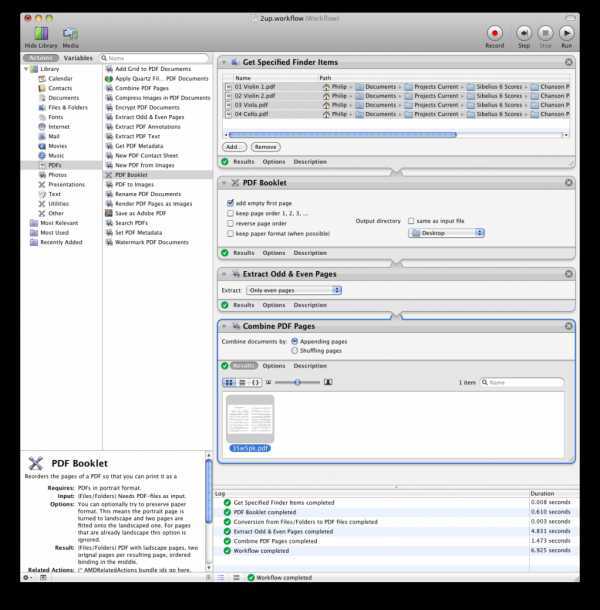Open the Desktop output directory dropdown

pos(446,233)
